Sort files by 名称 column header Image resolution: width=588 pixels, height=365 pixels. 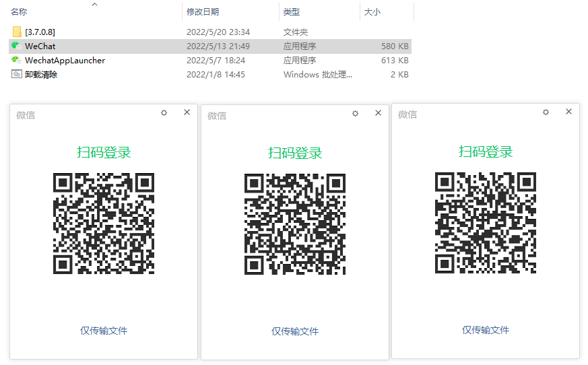pyautogui.click(x=19, y=12)
